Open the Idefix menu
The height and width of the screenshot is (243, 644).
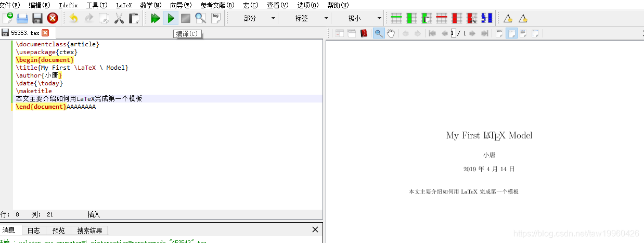click(x=69, y=5)
